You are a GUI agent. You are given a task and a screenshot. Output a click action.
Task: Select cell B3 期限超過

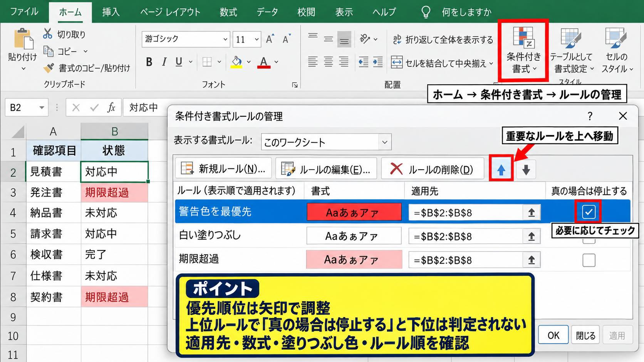(114, 192)
